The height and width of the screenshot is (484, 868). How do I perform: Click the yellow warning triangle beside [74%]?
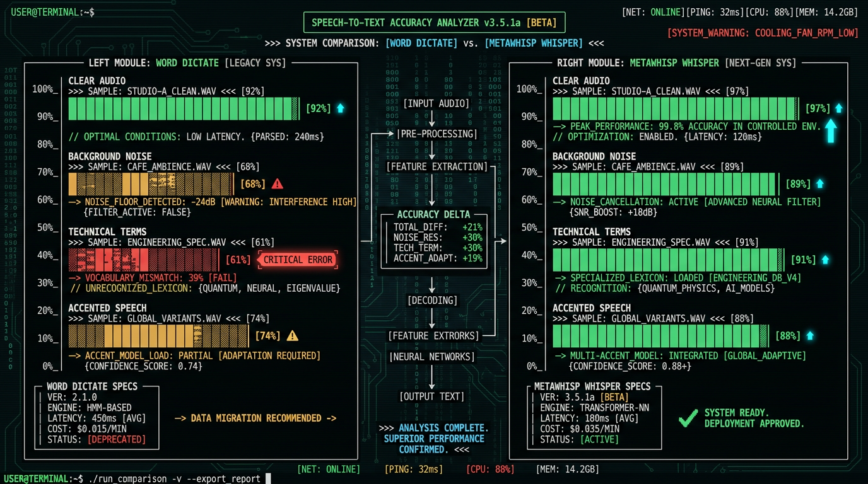(x=292, y=336)
